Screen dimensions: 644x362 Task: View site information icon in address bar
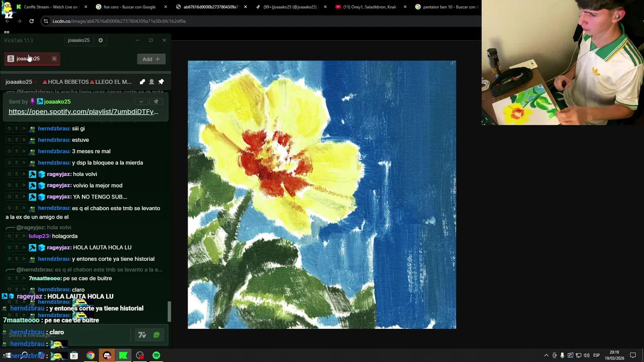click(x=46, y=21)
